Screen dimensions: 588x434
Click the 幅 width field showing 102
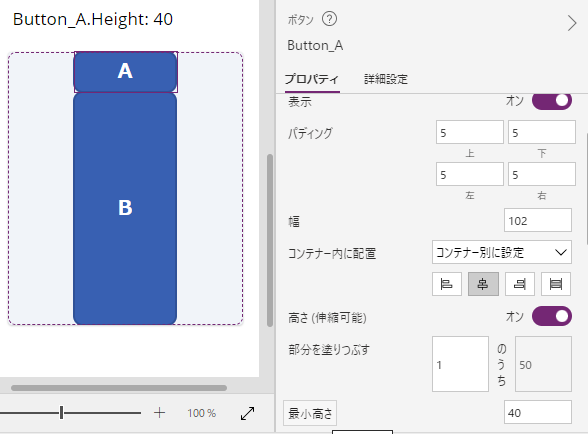click(538, 220)
